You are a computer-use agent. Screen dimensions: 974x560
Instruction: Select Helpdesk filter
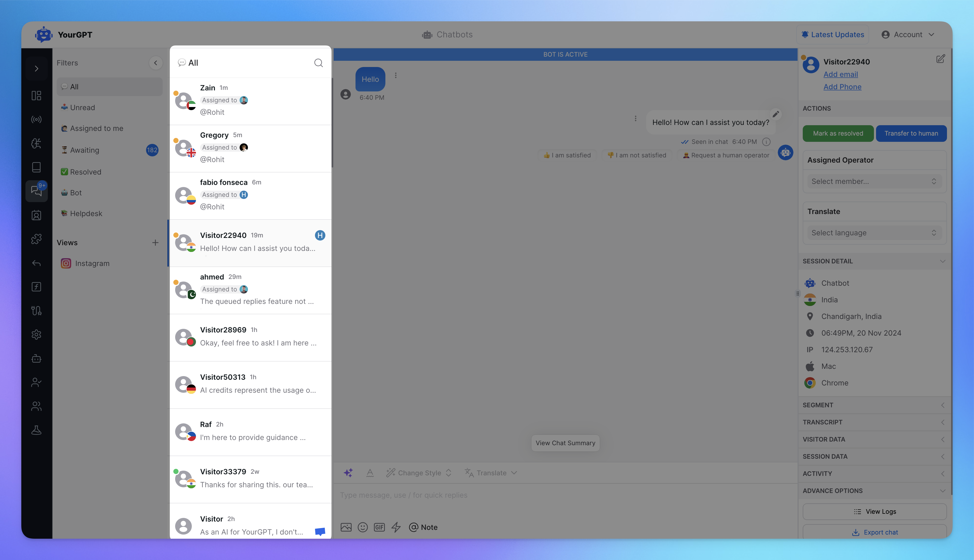click(x=109, y=214)
